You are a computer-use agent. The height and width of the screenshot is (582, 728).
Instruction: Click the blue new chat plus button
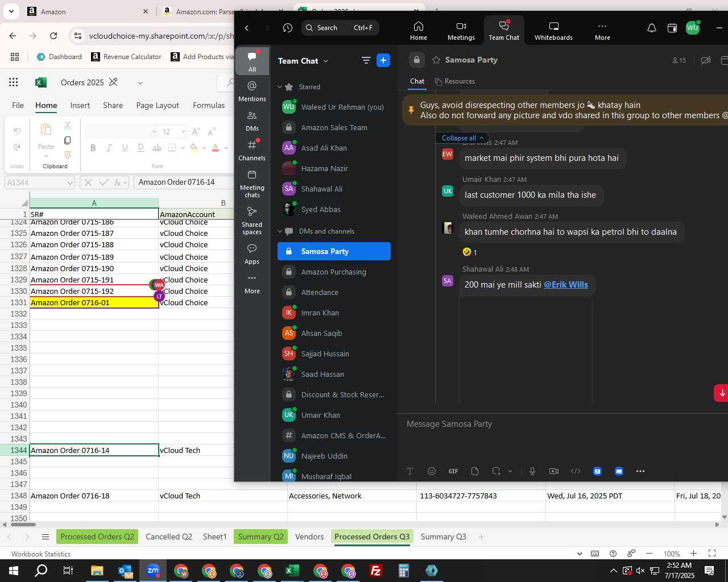tap(383, 60)
